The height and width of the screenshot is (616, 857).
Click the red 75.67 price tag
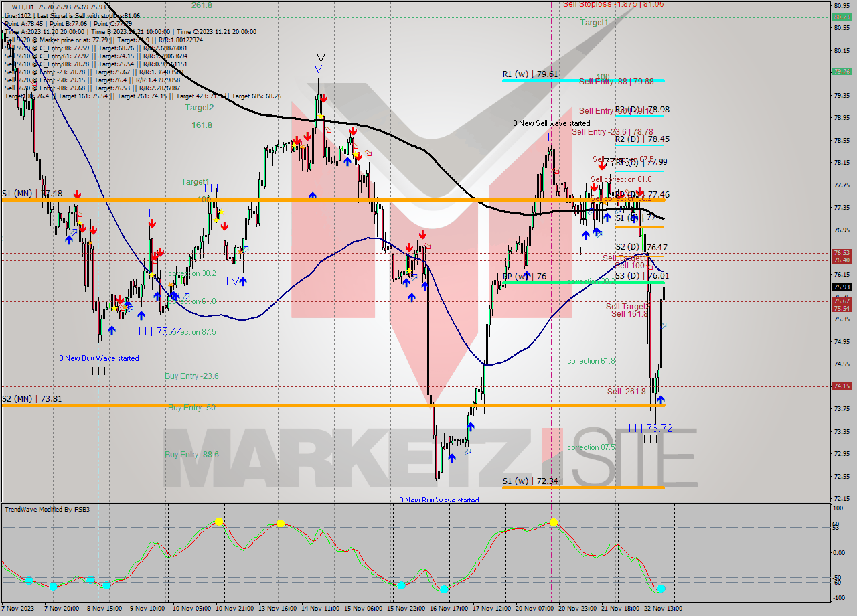pyautogui.click(x=841, y=301)
